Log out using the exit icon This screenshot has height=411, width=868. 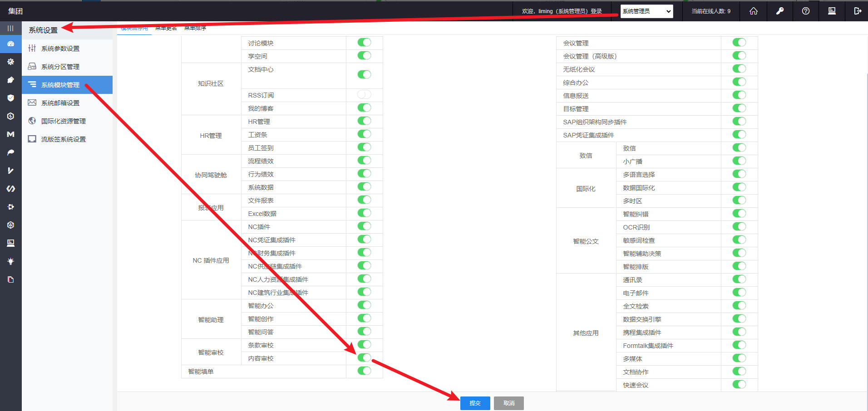[x=858, y=11]
